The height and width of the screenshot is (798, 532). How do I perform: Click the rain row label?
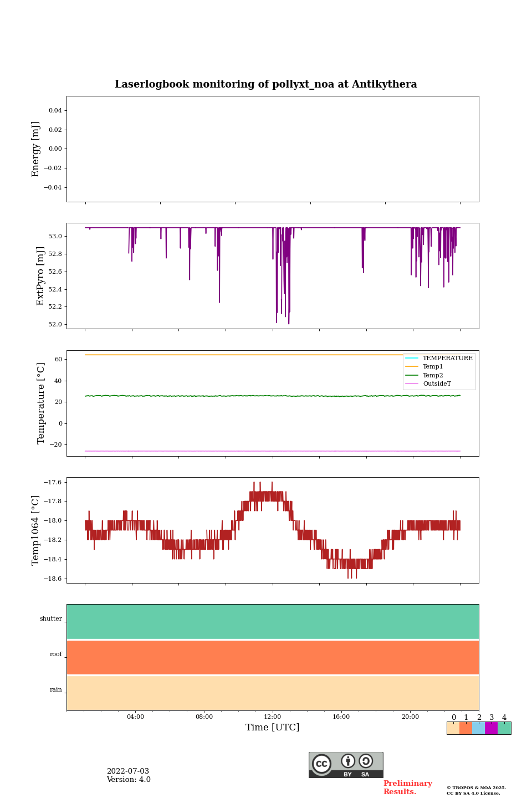(x=56, y=690)
